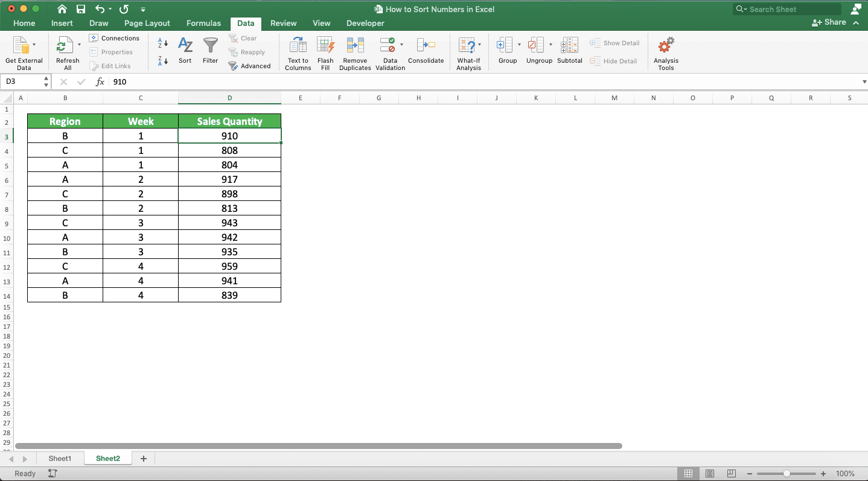
Task: Switch to the Formulas tab
Action: [x=203, y=23]
